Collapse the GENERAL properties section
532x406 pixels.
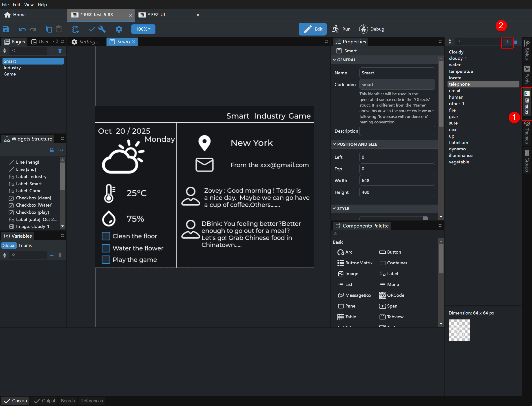tap(335, 60)
